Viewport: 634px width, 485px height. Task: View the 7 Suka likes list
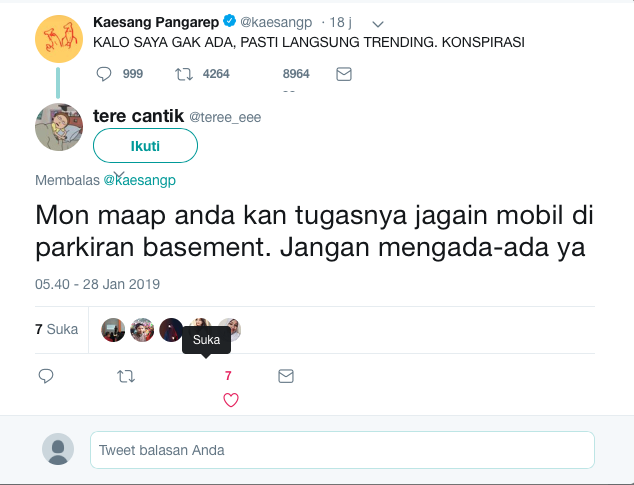(x=57, y=329)
